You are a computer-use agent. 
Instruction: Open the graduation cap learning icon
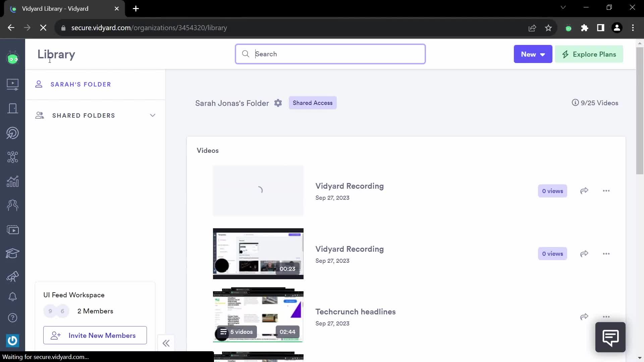[12, 253]
